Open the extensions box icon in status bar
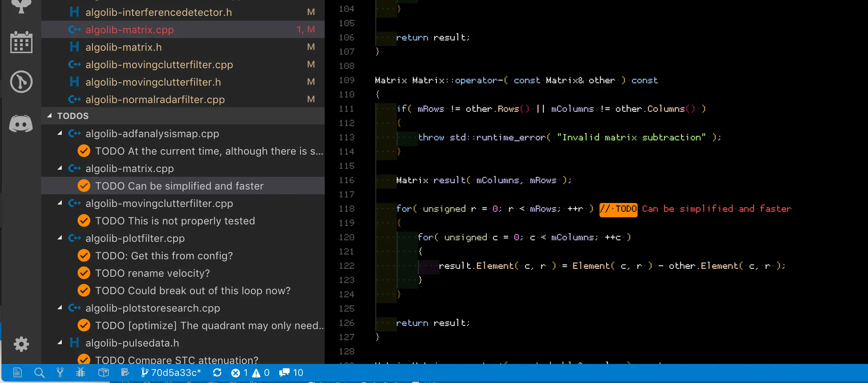The height and width of the screenshot is (383, 868). 103,373
